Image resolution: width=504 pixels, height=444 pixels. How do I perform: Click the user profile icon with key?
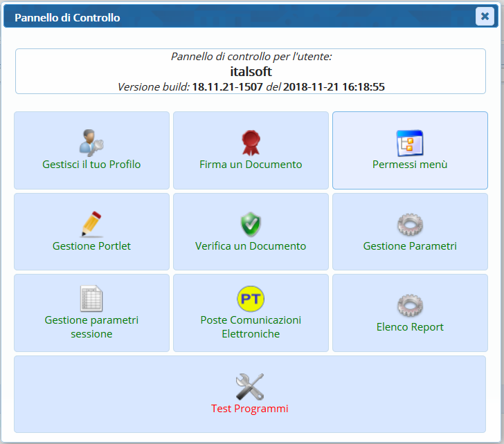point(91,143)
